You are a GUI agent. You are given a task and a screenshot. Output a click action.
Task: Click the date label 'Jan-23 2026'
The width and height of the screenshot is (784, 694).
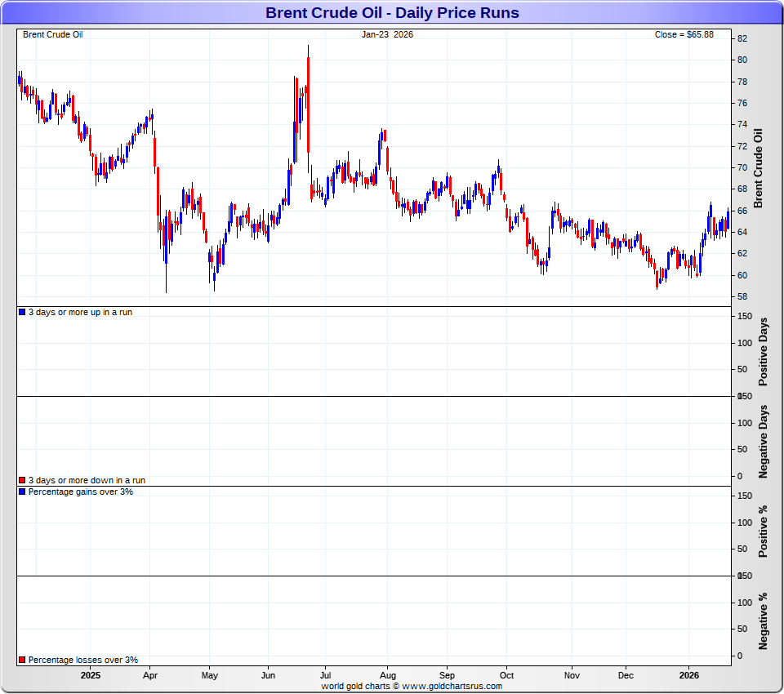[x=387, y=34]
